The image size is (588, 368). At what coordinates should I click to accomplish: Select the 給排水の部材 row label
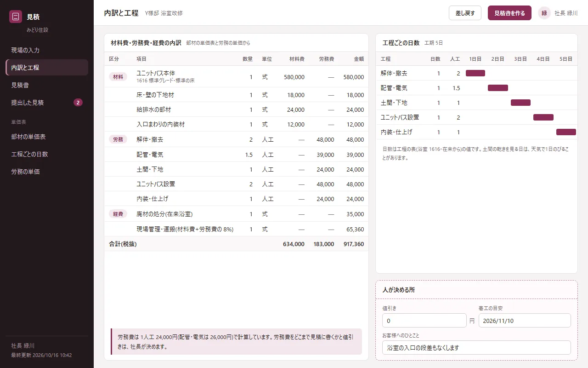click(154, 109)
